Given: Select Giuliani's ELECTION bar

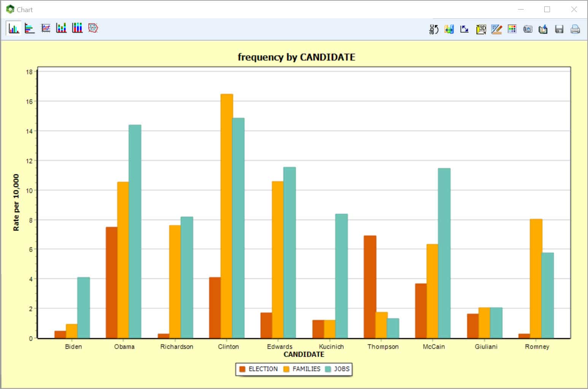Looking at the screenshot, I should 473,326.
